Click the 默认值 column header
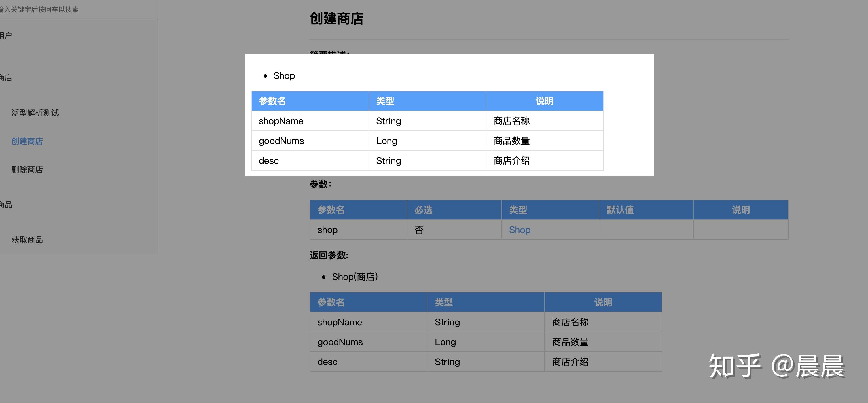Viewport: 868px width, 403px height. 620,210
